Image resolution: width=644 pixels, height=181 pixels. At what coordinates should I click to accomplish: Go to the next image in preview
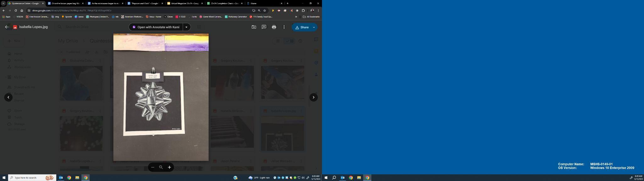(x=314, y=97)
